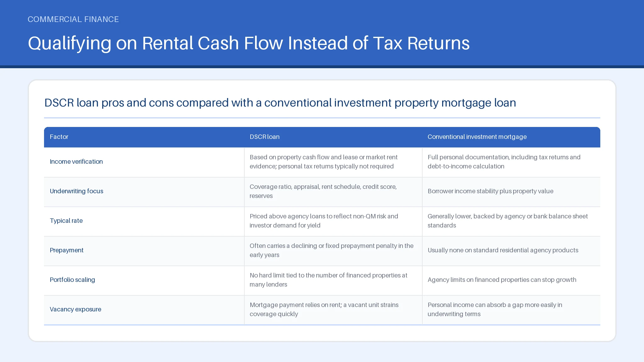The image size is (644, 362).
Task: Click the COMMERCIAL FINANCE label
Action: click(x=73, y=19)
